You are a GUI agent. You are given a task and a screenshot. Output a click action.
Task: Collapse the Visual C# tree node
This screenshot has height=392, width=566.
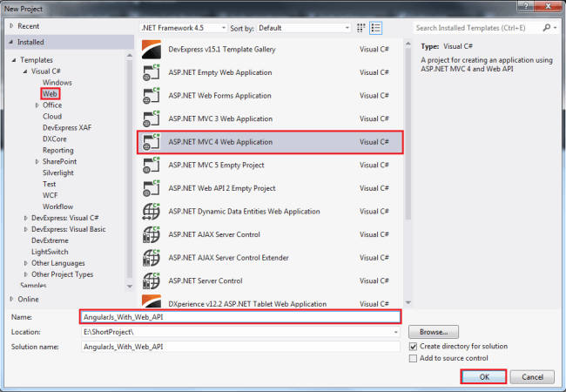(x=25, y=71)
